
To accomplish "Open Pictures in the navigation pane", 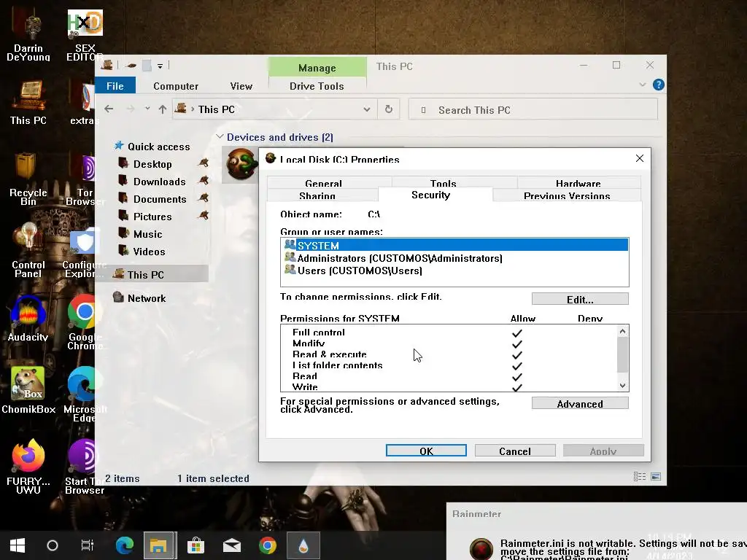I will (x=152, y=217).
